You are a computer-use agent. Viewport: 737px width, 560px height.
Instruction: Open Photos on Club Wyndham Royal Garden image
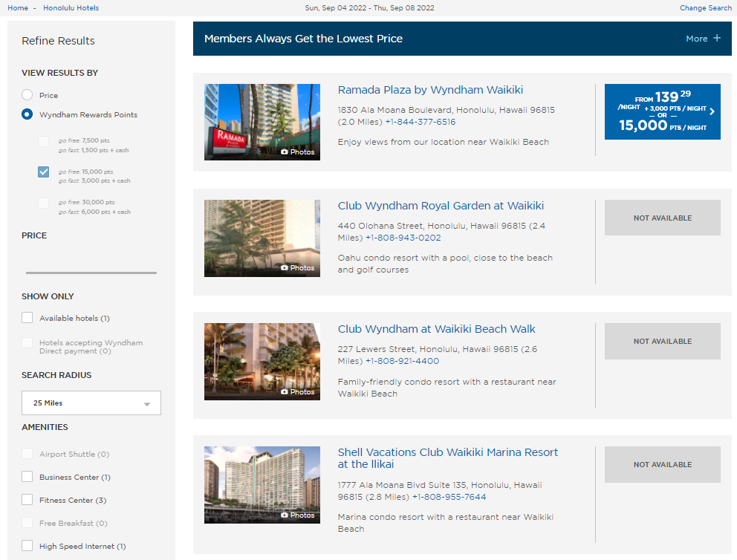click(x=297, y=268)
